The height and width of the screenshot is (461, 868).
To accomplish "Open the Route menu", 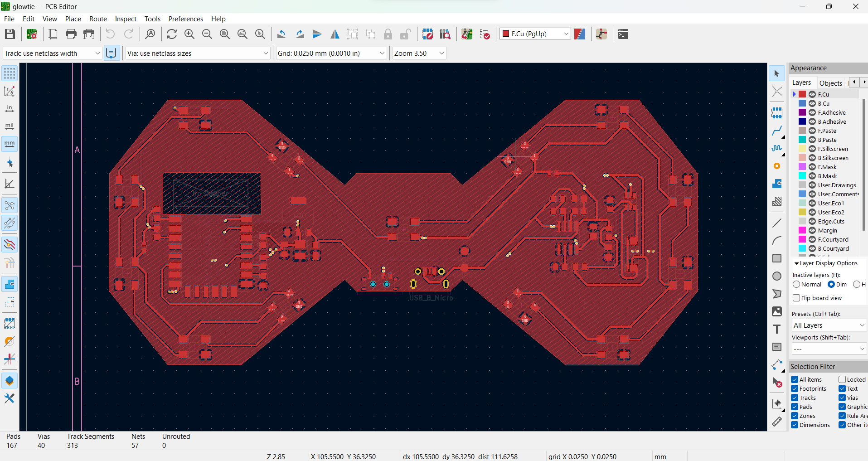I will tap(98, 19).
